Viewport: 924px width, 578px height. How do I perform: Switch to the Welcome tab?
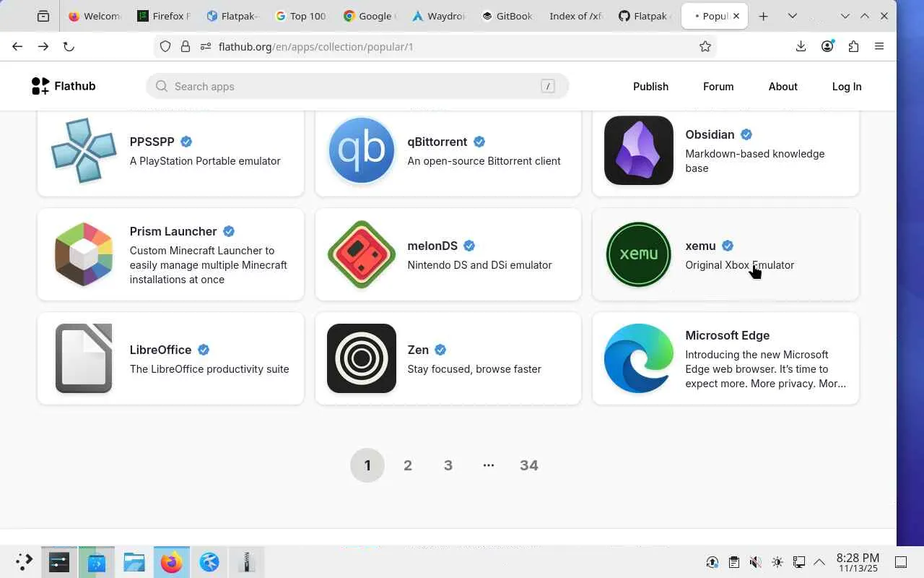click(x=95, y=16)
